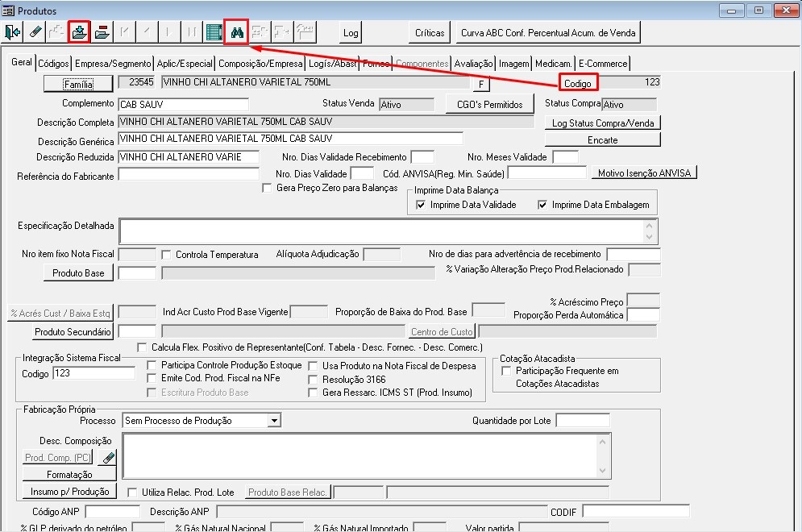Click the Produto Base button
The width and height of the screenshot is (802, 532).
tap(78, 273)
